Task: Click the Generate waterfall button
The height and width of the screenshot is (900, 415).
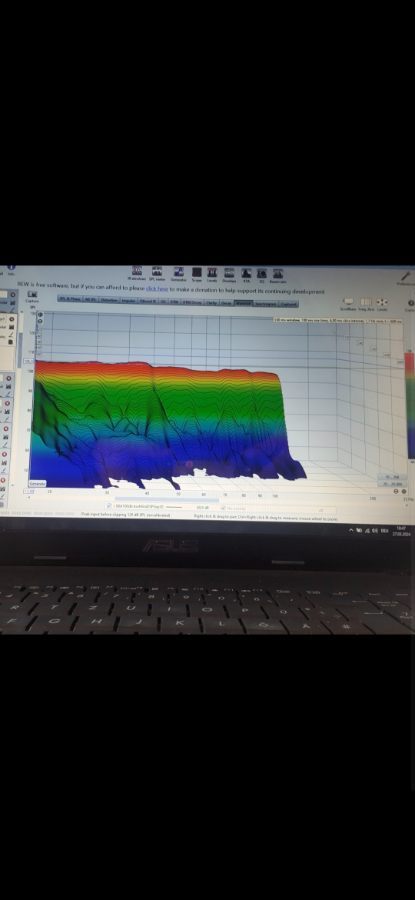Action: click(x=38, y=484)
